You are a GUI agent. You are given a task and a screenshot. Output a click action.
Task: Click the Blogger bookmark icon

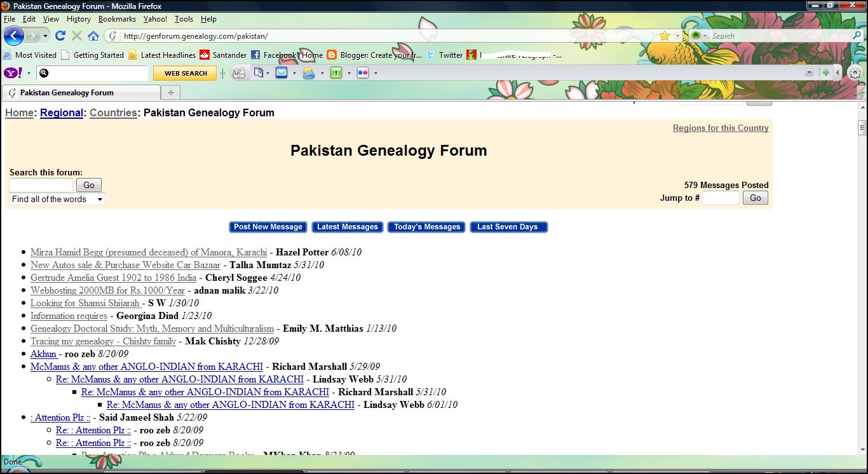[x=331, y=55]
